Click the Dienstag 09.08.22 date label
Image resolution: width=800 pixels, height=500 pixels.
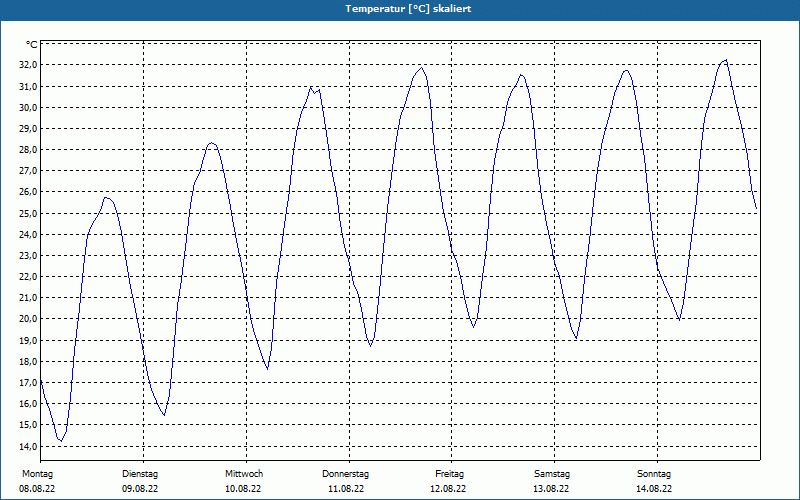[x=140, y=481]
